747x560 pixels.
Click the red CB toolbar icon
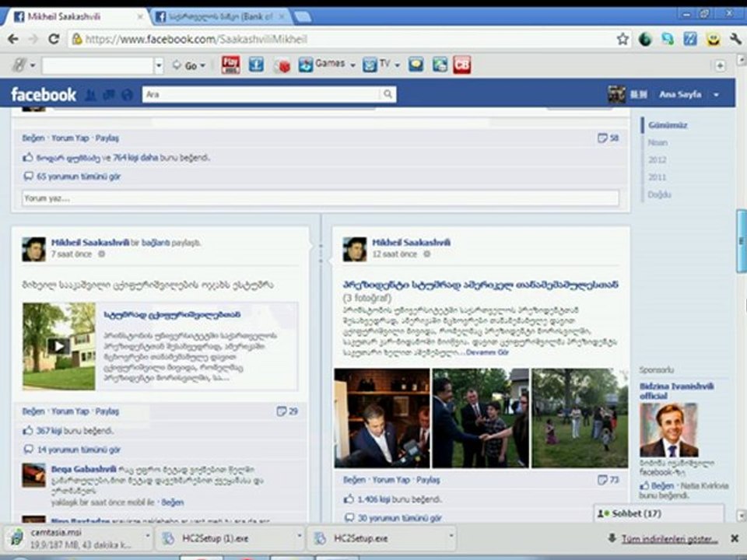(x=461, y=65)
